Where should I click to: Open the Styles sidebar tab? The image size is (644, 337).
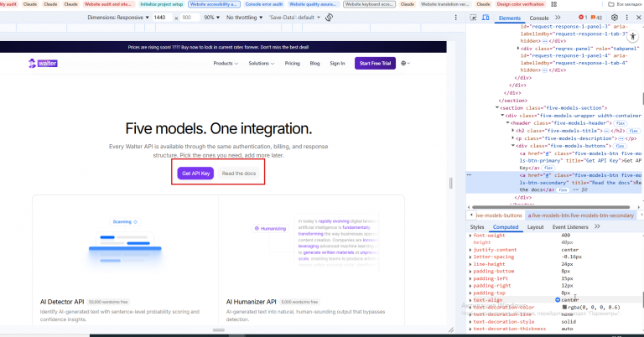[x=477, y=226]
